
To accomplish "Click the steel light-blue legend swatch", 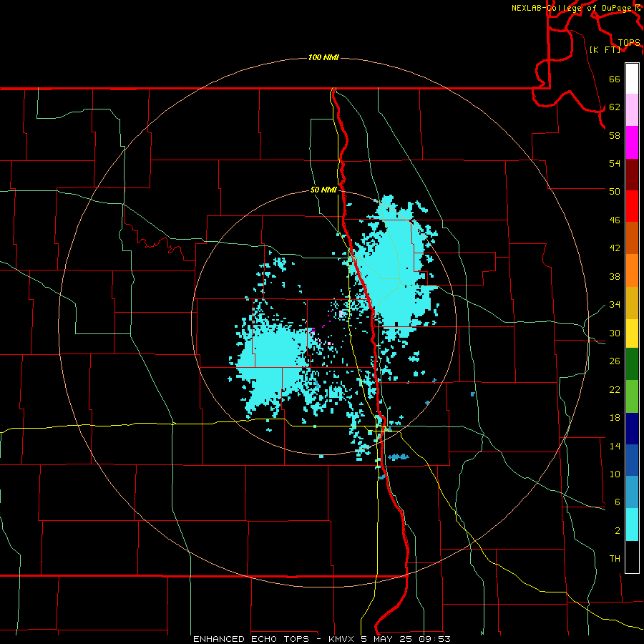I will coord(632,492).
